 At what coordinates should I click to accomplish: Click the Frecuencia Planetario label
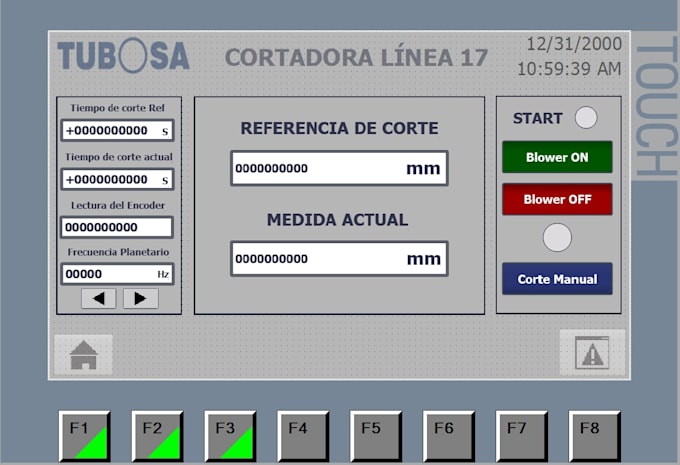[x=118, y=252]
